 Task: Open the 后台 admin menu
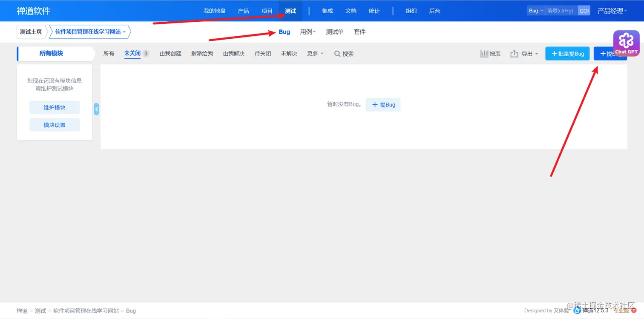coord(435,11)
